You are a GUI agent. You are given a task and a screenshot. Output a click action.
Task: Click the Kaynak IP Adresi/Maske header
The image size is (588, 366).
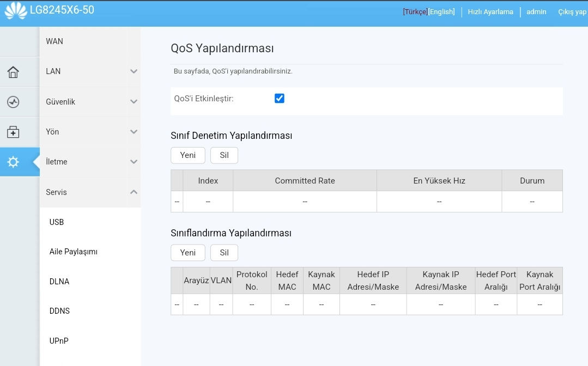click(441, 280)
